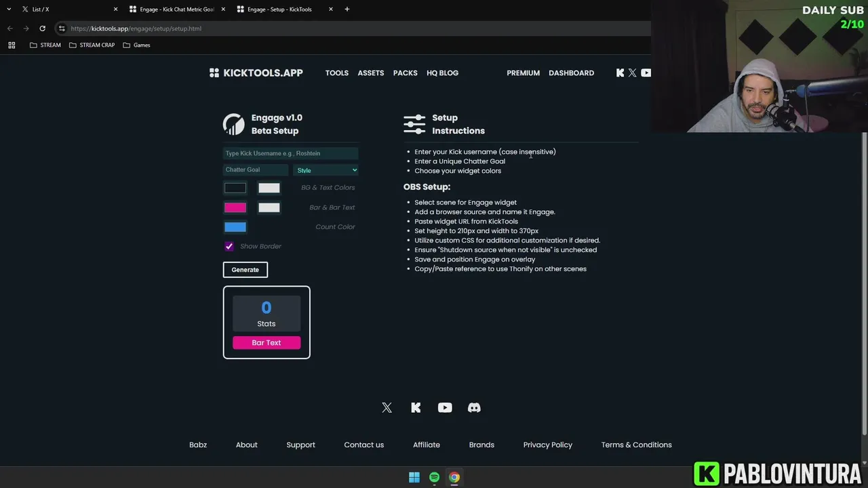Click the footer X social icon
Viewport: 868px width, 488px height.
[387, 407]
